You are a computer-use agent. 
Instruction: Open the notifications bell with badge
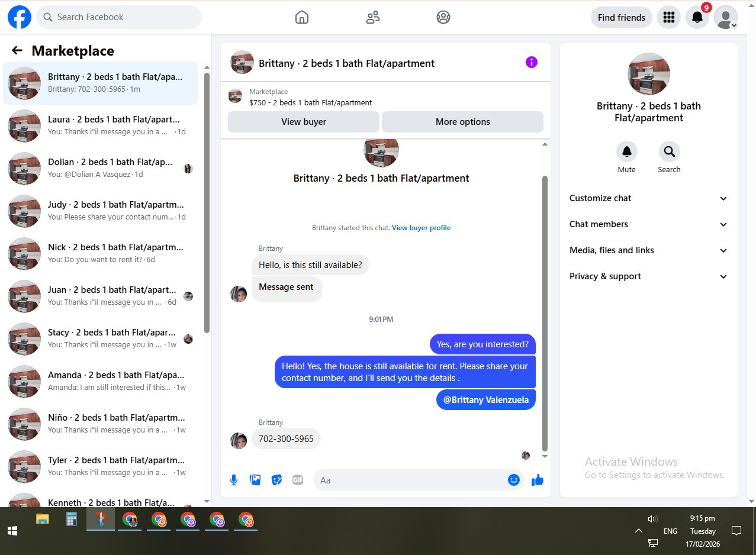pyautogui.click(x=697, y=17)
